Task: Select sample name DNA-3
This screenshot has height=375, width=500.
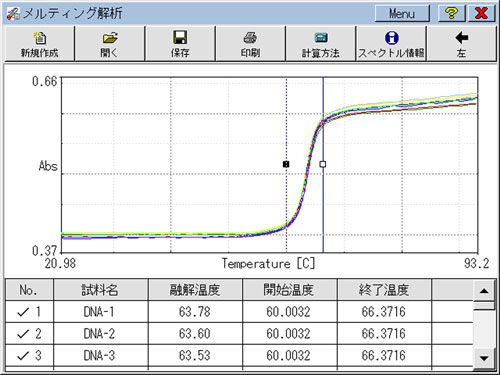Action: click(99, 356)
